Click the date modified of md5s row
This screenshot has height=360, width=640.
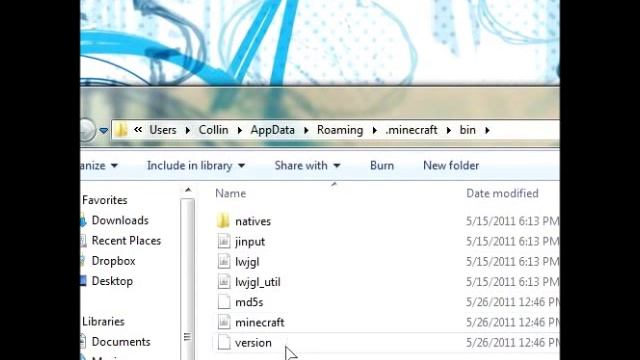click(x=512, y=302)
